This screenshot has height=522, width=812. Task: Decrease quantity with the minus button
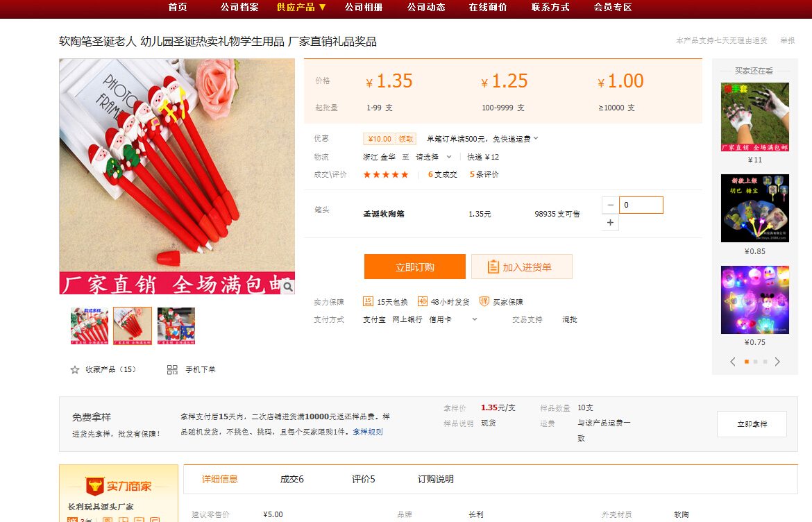(610, 205)
